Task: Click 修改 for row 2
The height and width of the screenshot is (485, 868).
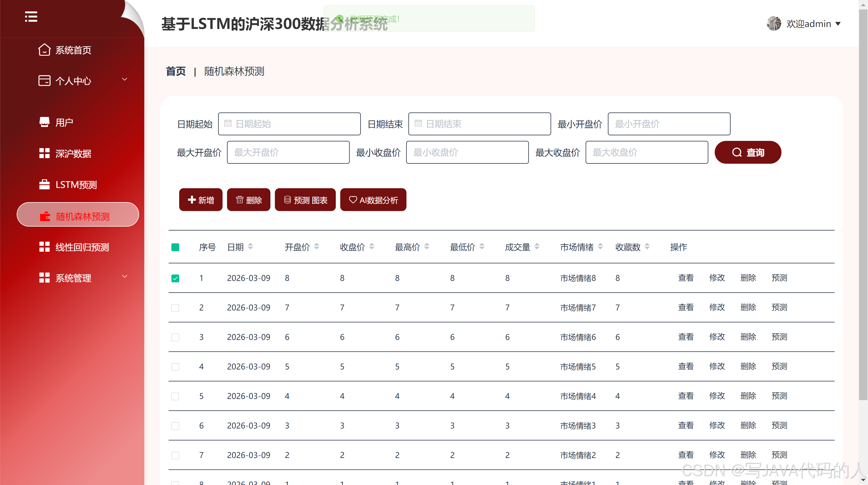Action: coord(717,307)
